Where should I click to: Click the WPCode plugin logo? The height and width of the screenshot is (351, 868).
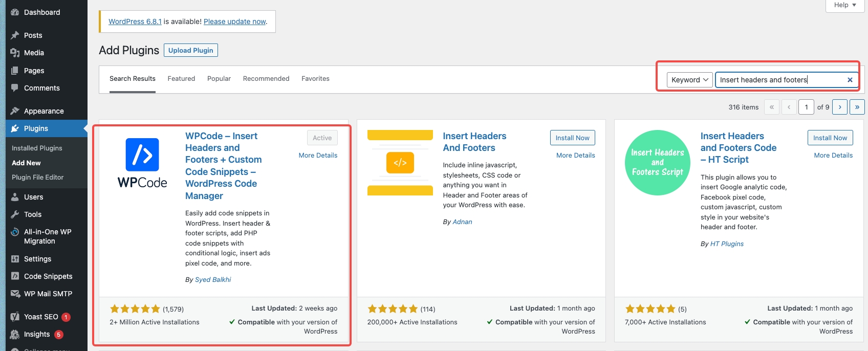click(x=142, y=163)
